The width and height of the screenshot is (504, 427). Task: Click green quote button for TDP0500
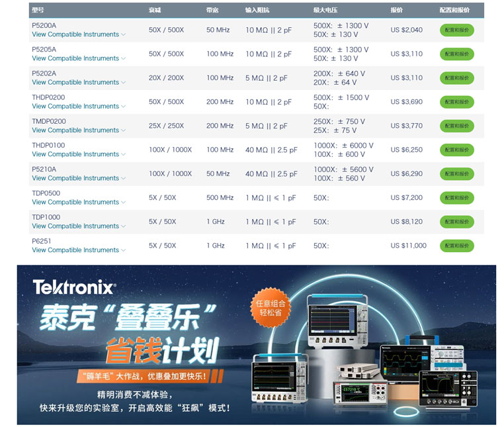tap(457, 198)
